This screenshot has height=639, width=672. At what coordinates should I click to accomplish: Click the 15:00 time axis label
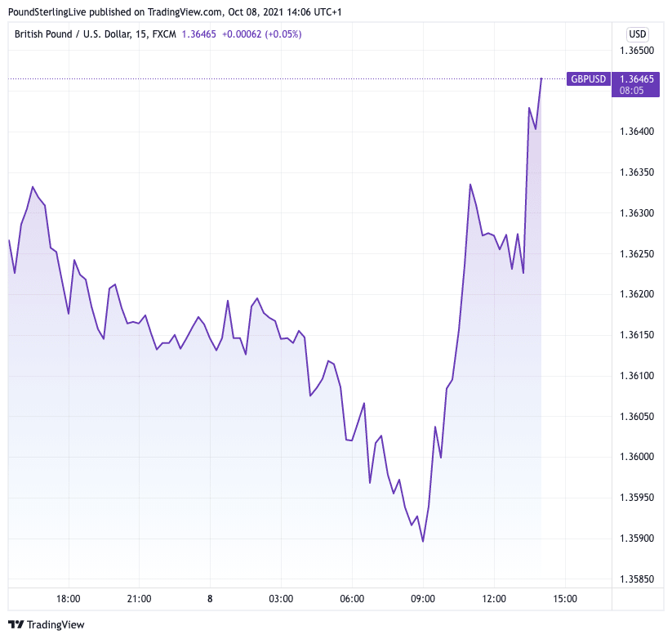[564, 599]
